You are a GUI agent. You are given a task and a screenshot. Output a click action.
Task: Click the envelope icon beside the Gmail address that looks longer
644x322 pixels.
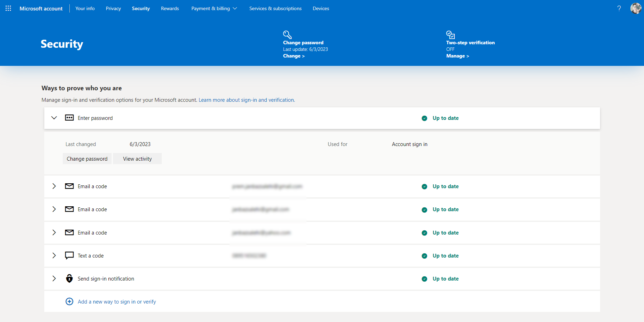tap(69, 186)
